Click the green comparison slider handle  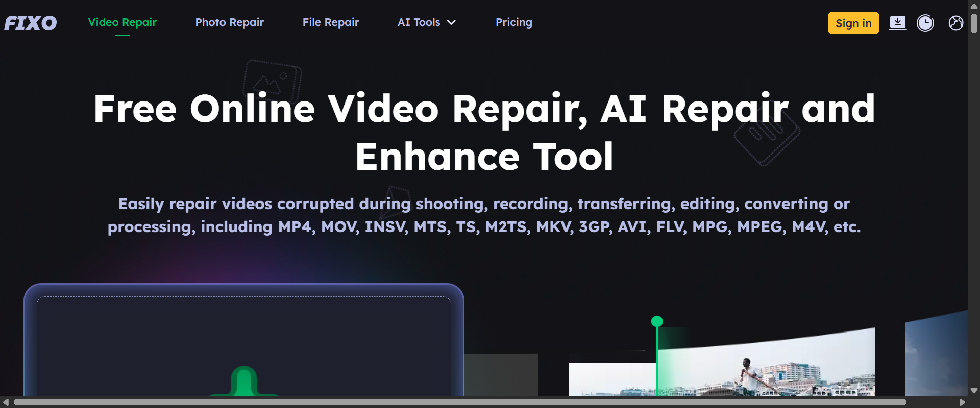coord(657,321)
